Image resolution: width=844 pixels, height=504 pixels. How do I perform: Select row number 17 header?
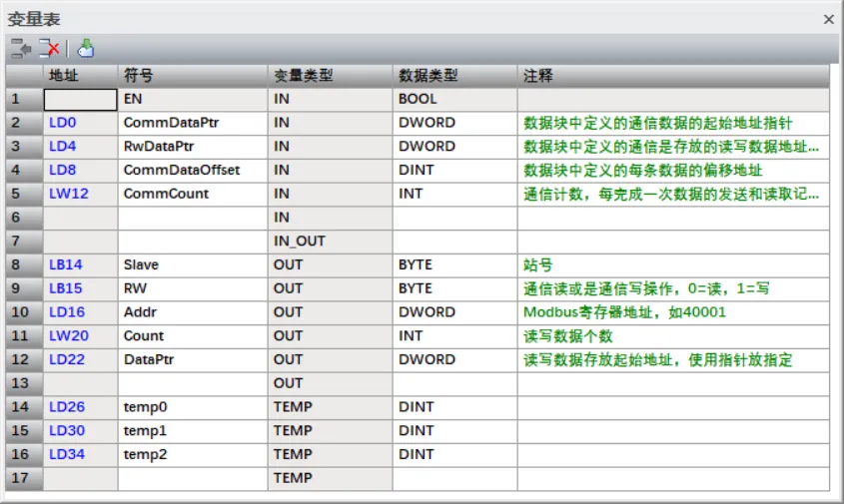coord(24,478)
